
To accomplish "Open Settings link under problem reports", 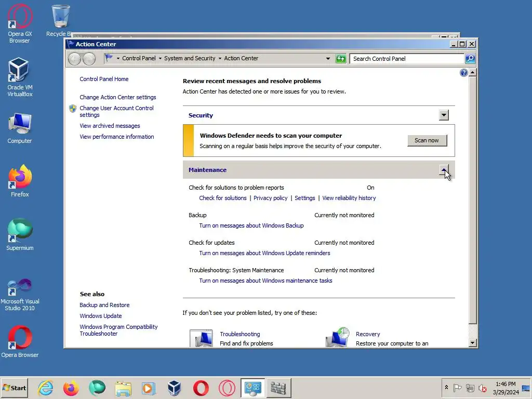I will 304,198.
